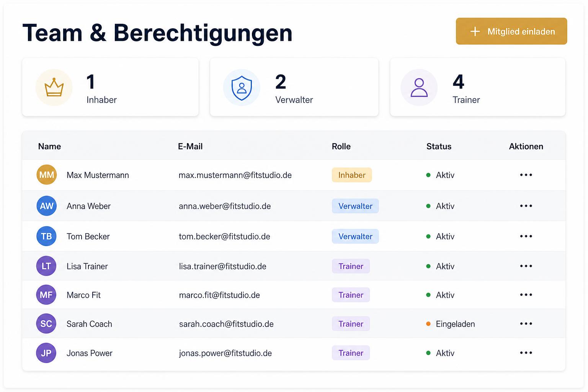Image resolution: width=588 pixels, height=392 pixels.
Task: Click Jonas Power's Trainer role badge
Action: [351, 353]
